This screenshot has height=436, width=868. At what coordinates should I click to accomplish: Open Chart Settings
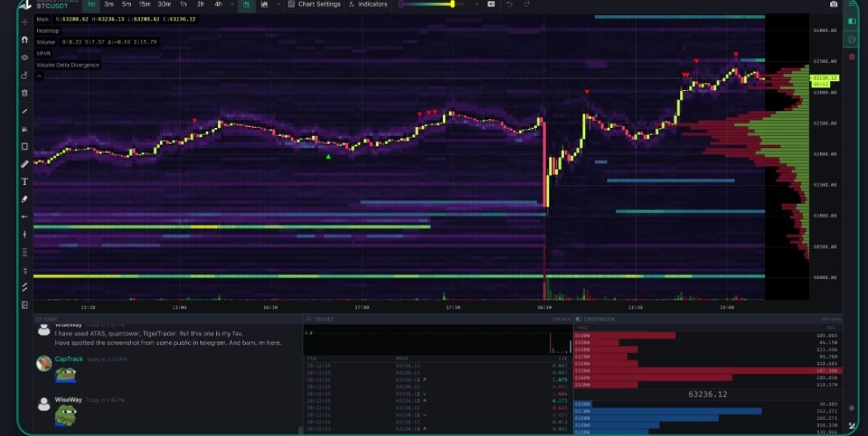tap(314, 5)
